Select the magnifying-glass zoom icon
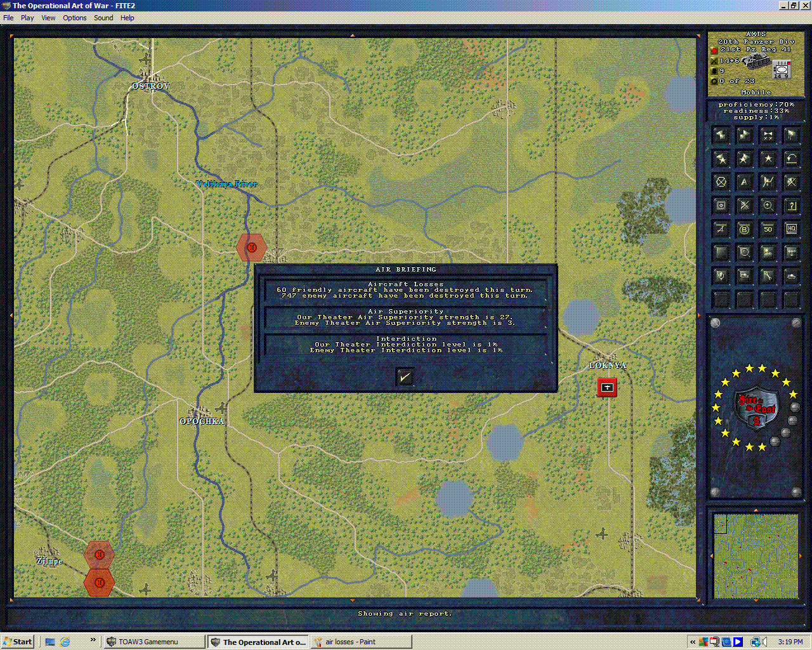Image resolution: width=812 pixels, height=650 pixels. (x=768, y=205)
